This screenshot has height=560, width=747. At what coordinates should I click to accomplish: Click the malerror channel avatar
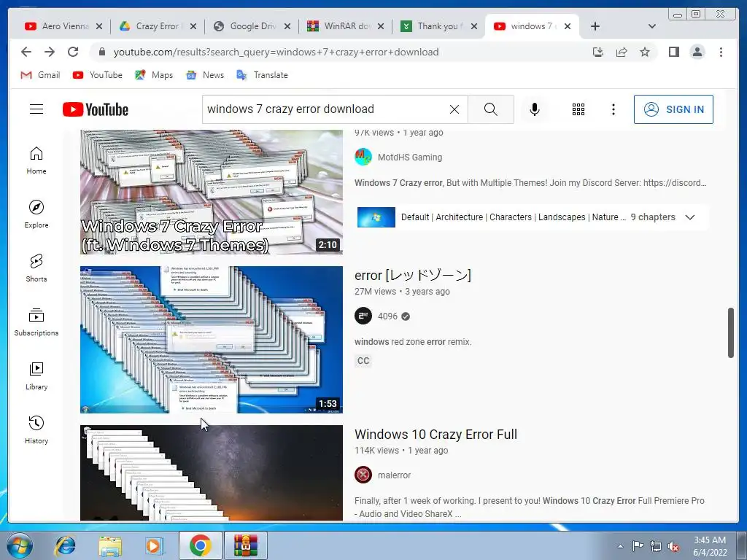pos(363,475)
